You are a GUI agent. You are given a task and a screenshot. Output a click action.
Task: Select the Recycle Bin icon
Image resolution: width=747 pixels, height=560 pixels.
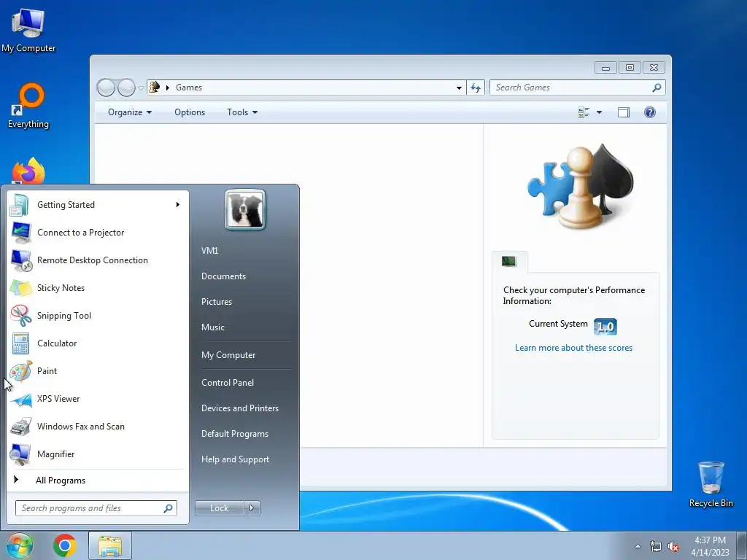711,484
